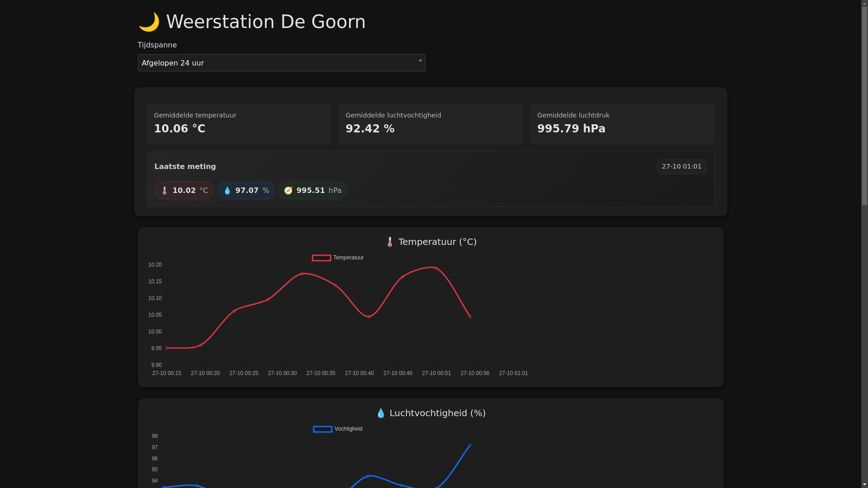The image size is (868, 488).
Task: Click the water droplet icon beside 97.07
Action: tap(227, 191)
